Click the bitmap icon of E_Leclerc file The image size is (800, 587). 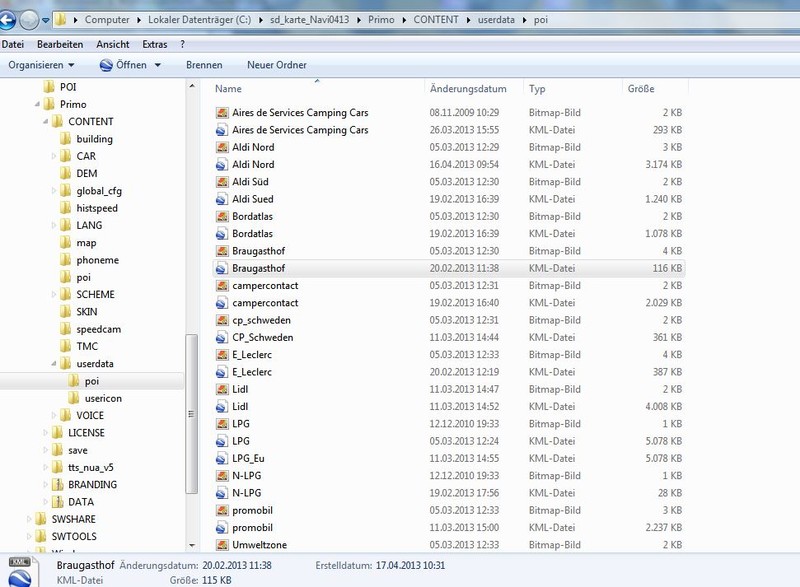(222, 355)
